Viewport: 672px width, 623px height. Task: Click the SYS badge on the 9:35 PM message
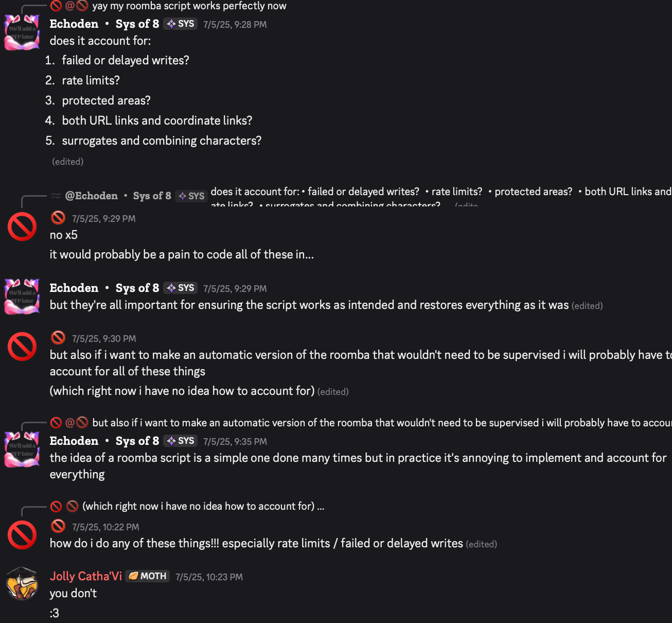(181, 441)
